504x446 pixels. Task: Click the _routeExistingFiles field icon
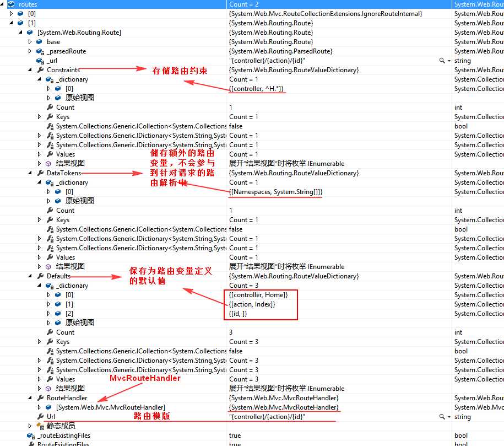tap(31, 436)
